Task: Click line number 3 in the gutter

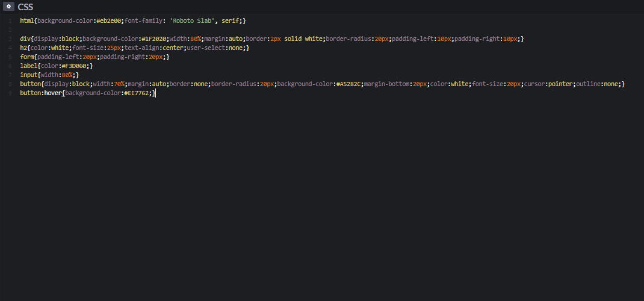Action: (x=10, y=39)
